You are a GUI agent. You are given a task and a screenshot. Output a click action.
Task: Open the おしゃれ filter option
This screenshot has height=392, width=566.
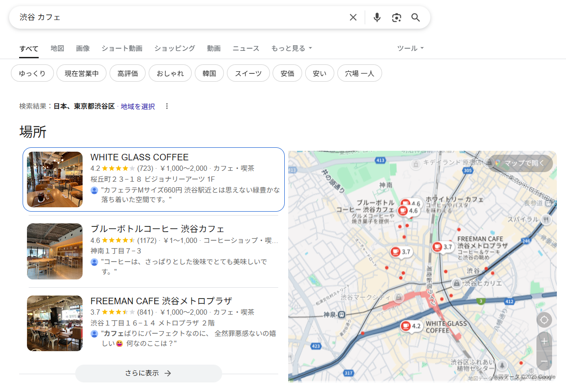point(170,73)
